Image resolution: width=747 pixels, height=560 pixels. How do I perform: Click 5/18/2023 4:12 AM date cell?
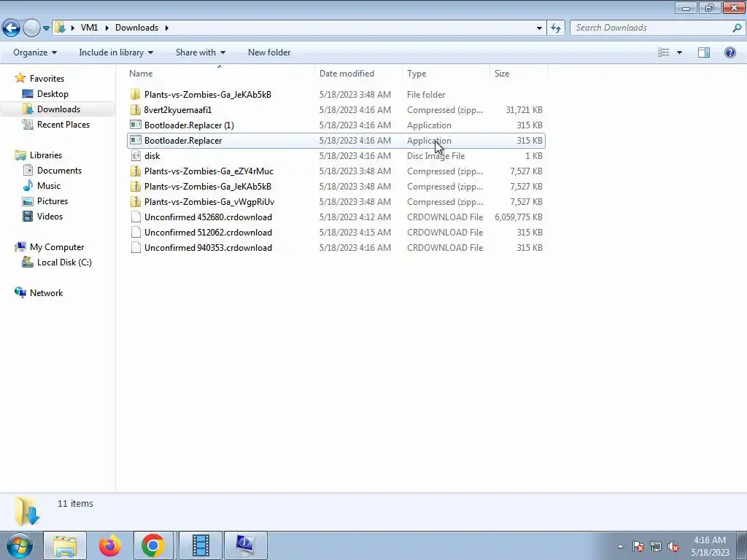(x=355, y=217)
